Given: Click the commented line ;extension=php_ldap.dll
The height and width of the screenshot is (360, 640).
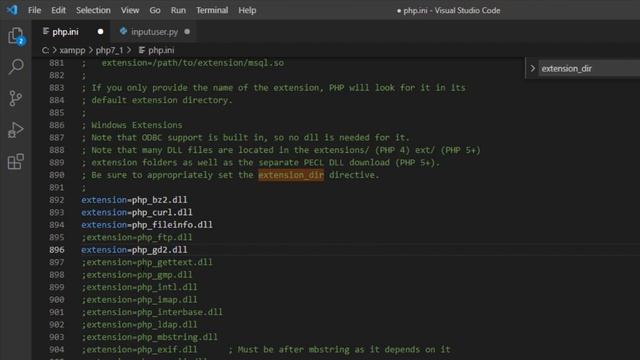Looking at the screenshot, I should coord(139,324).
